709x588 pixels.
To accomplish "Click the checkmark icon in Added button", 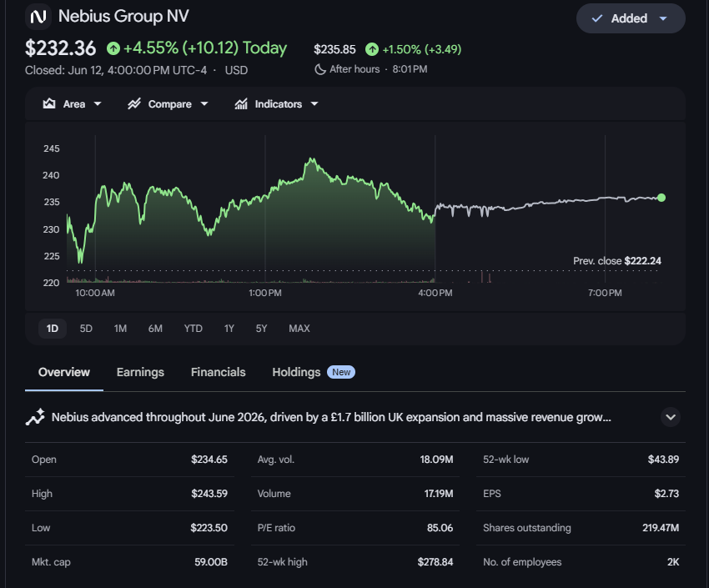I will 597,18.
